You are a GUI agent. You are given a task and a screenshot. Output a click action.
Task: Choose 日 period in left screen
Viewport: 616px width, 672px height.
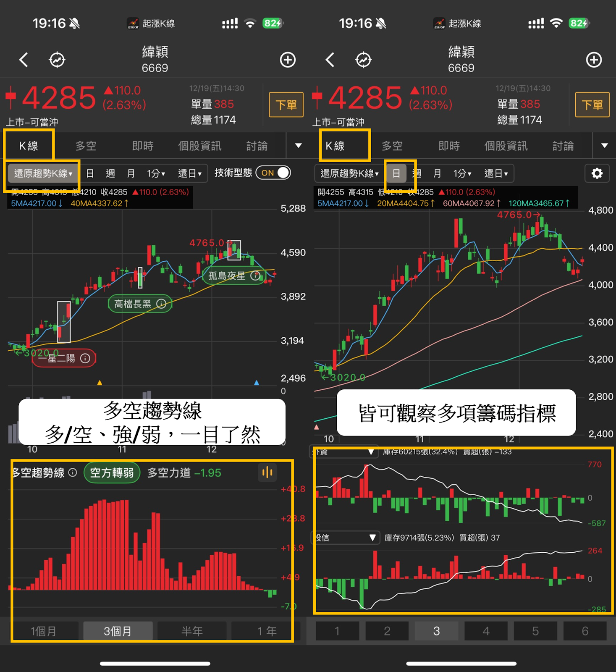pyautogui.click(x=90, y=173)
